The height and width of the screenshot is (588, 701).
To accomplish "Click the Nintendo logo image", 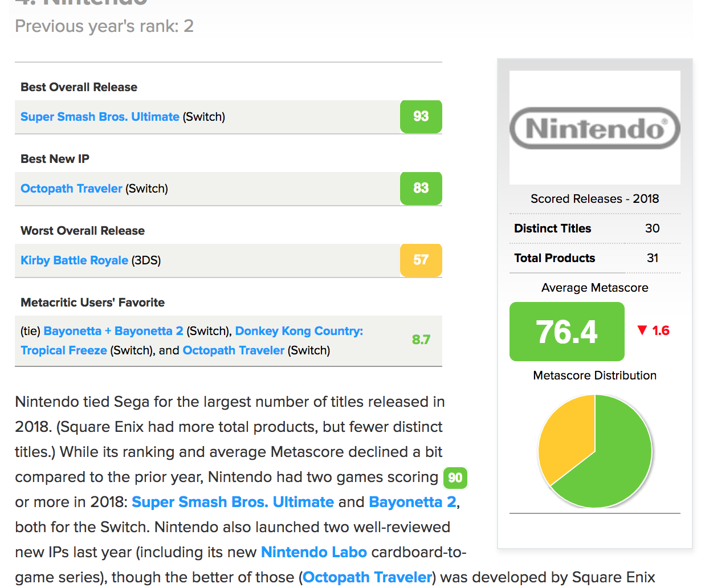I will tap(594, 128).
